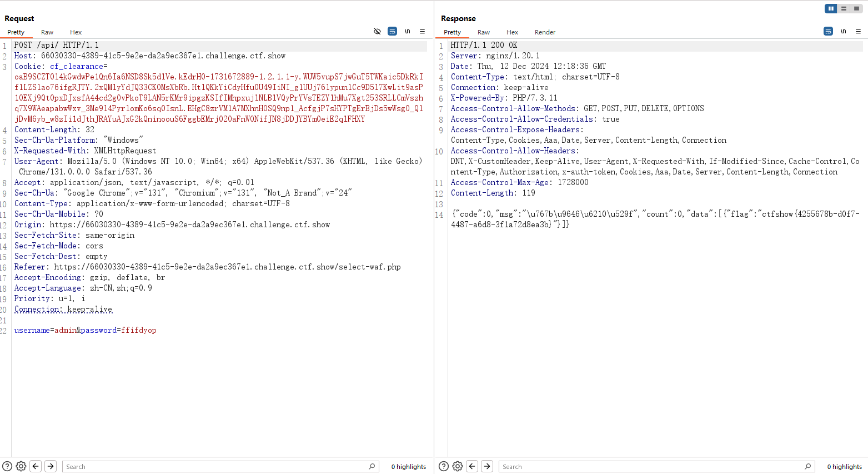The image size is (868, 474).
Task: Open search settings gear below Response panel
Action: [458, 466]
